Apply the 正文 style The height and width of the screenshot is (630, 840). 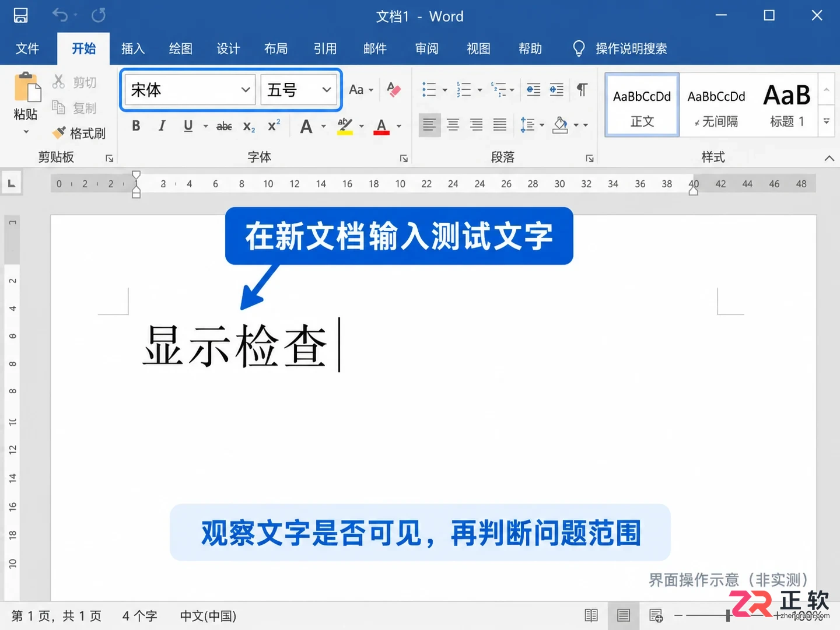coord(642,105)
